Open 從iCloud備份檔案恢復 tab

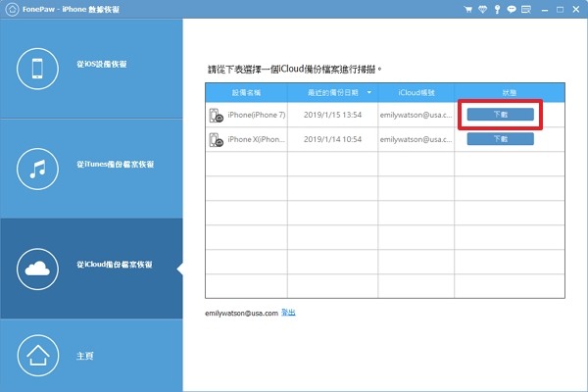tap(91, 269)
